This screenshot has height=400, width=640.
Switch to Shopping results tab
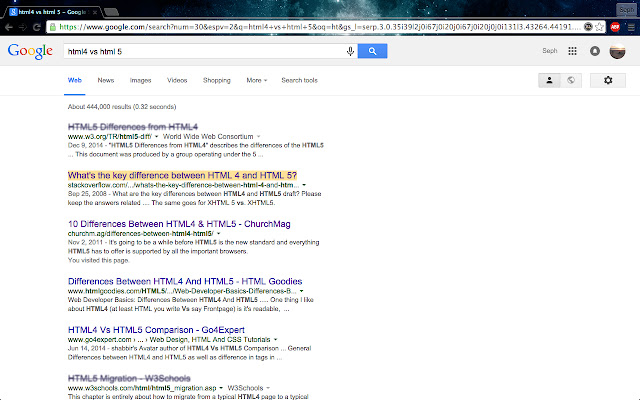pos(217,80)
